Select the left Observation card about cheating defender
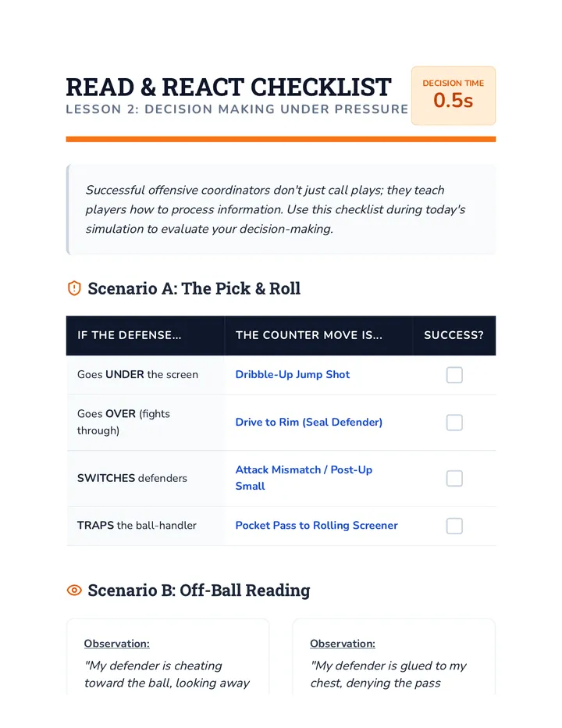This screenshot has height=728, width=562. coord(168,656)
